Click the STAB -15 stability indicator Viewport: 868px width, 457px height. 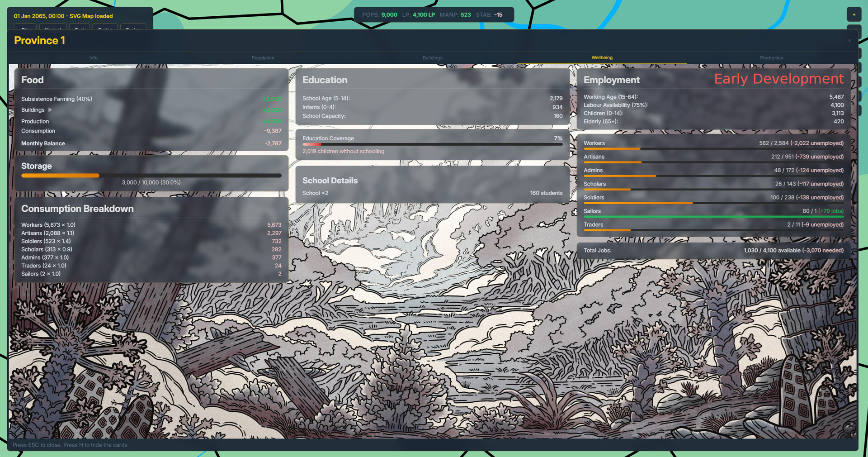pyautogui.click(x=490, y=14)
